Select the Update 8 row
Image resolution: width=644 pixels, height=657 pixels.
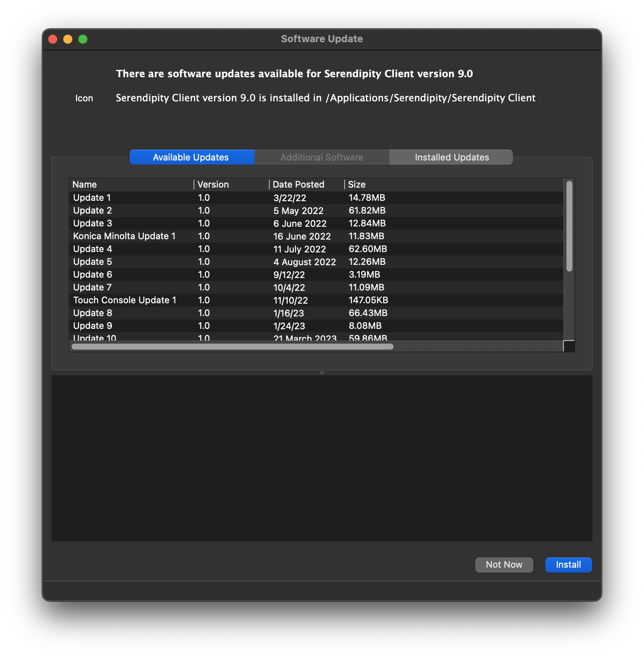pyautogui.click(x=316, y=313)
